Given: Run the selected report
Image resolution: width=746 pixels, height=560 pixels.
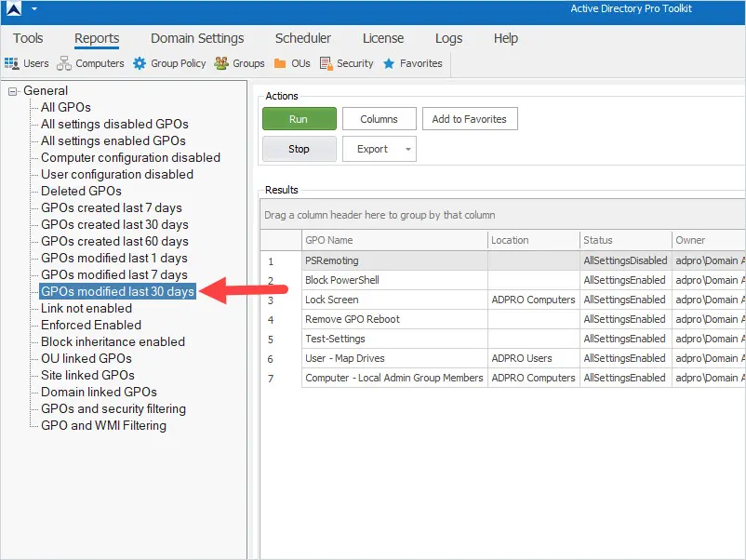Looking at the screenshot, I should point(300,118).
